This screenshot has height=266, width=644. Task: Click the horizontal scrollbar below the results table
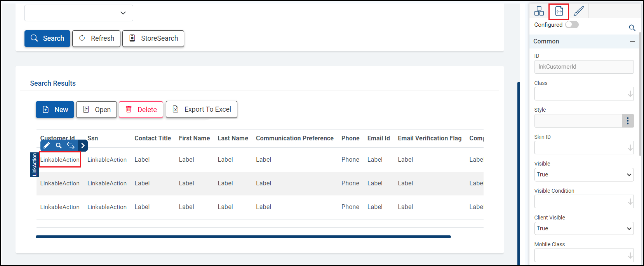pos(243,237)
